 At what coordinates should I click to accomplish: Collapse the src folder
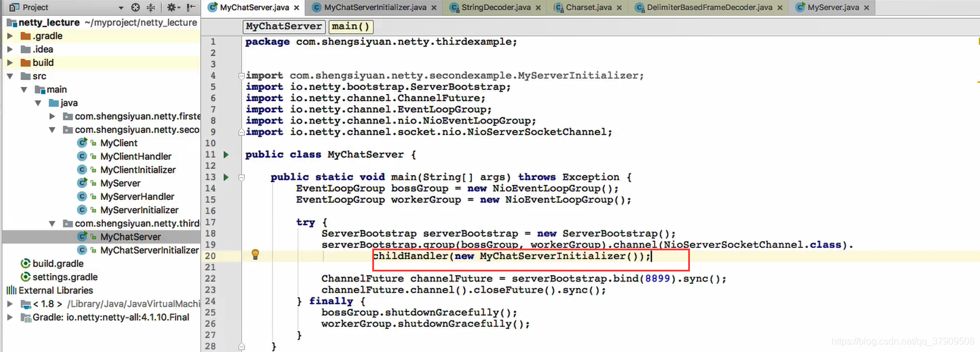tap(10, 76)
